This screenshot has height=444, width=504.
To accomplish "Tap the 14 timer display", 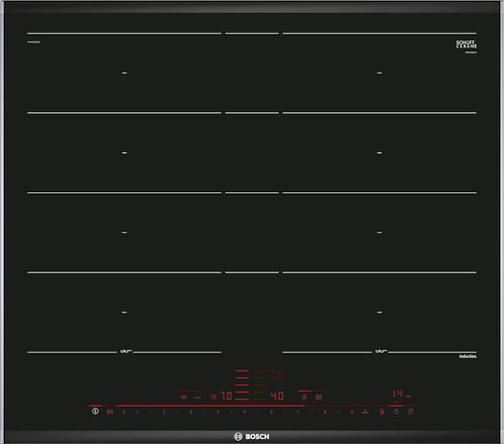I will [398, 394].
